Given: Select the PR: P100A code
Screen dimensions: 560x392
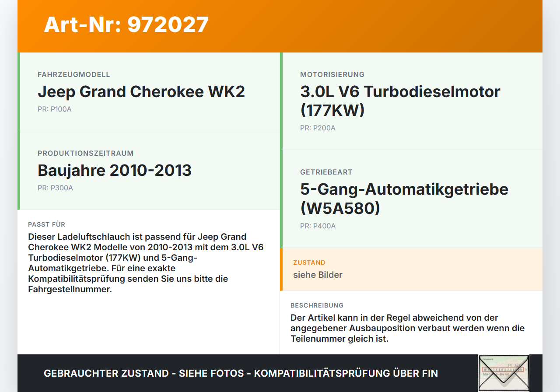Looking at the screenshot, I should [x=54, y=108].
